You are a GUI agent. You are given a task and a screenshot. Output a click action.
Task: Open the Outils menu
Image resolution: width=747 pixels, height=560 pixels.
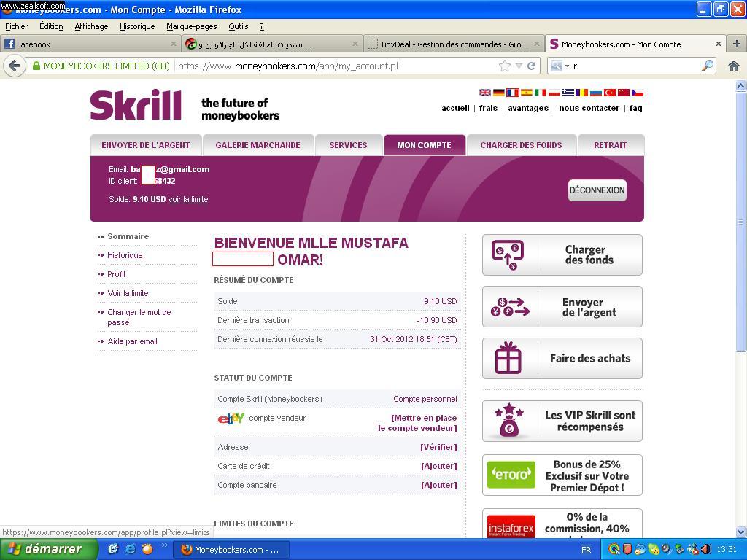[x=239, y=26]
